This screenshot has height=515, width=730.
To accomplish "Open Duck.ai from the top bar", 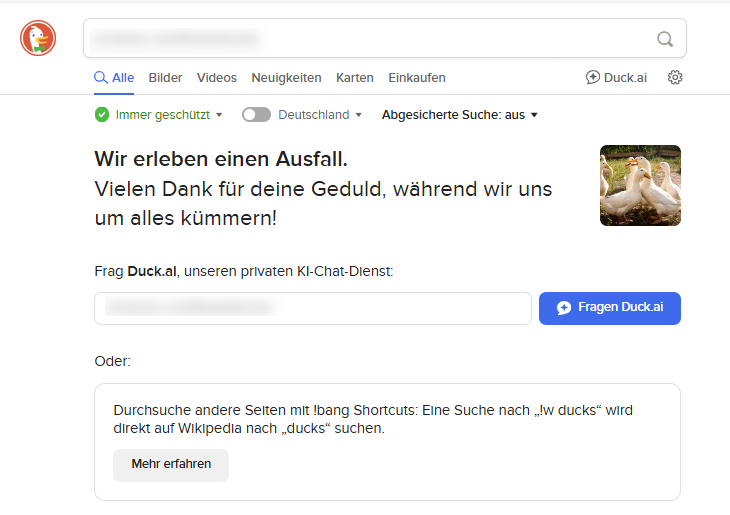I will 616,77.
